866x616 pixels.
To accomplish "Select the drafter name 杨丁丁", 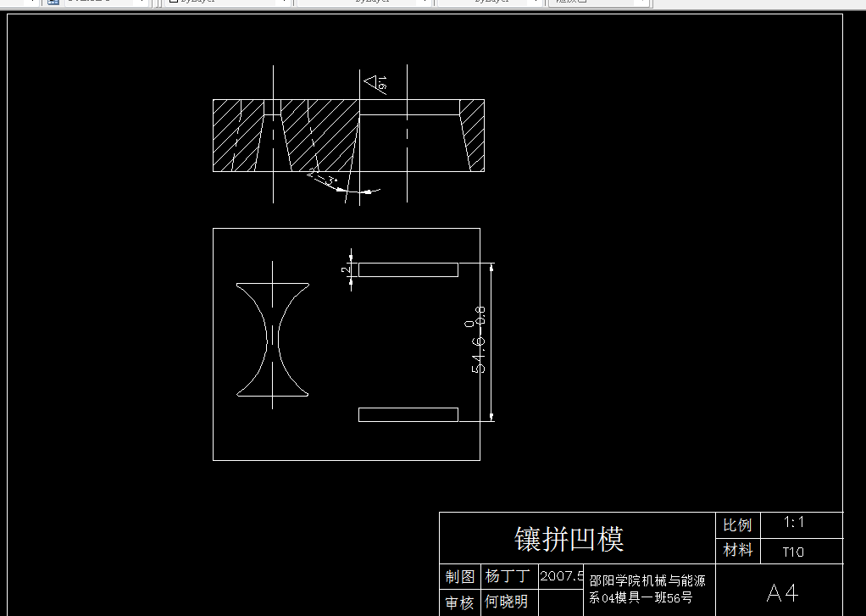I will [508, 576].
